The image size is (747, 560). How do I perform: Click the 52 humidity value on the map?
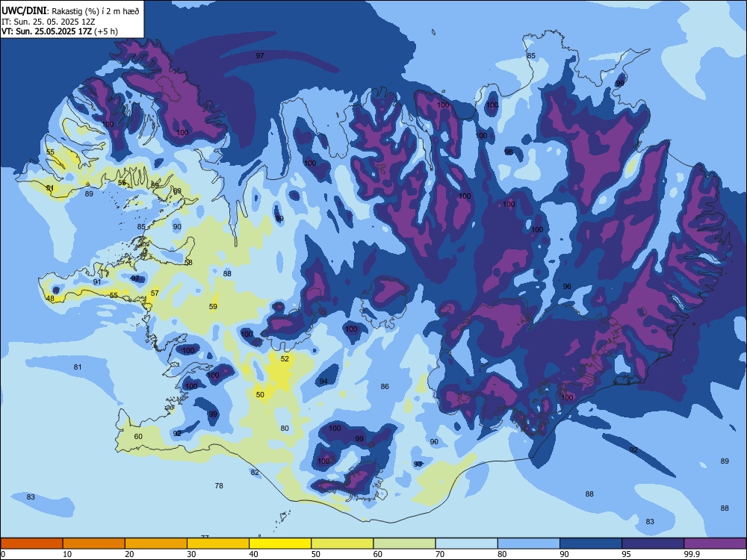(285, 358)
